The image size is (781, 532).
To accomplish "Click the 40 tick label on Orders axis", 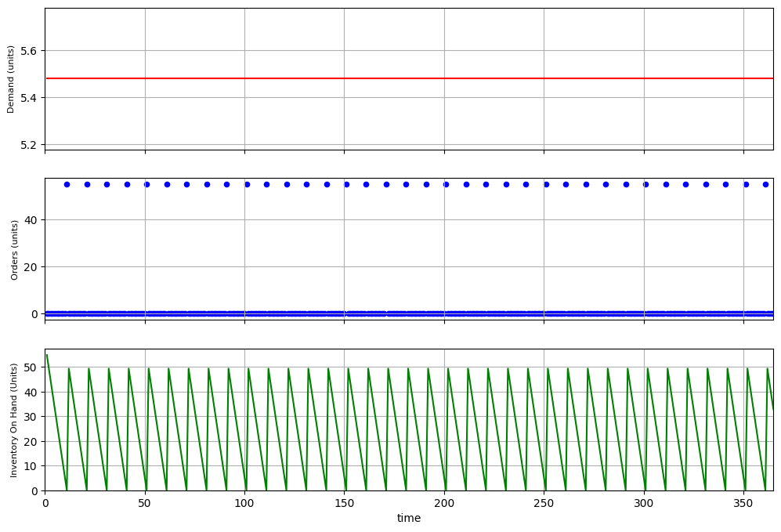I will click(31, 219).
